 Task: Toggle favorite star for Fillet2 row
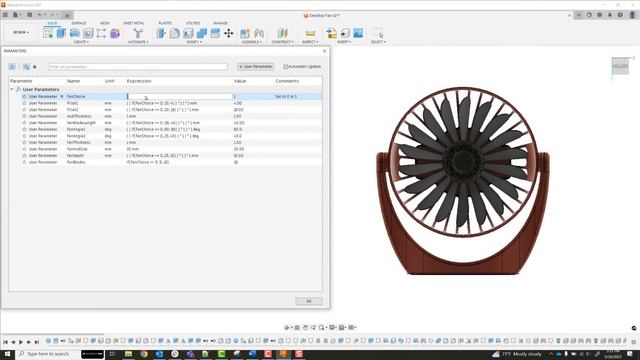click(x=24, y=110)
